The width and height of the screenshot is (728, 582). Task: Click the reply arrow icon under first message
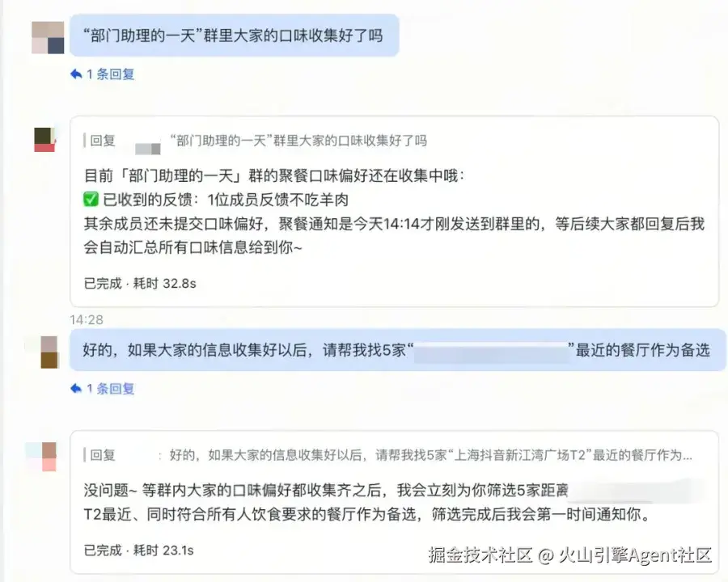(x=76, y=74)
